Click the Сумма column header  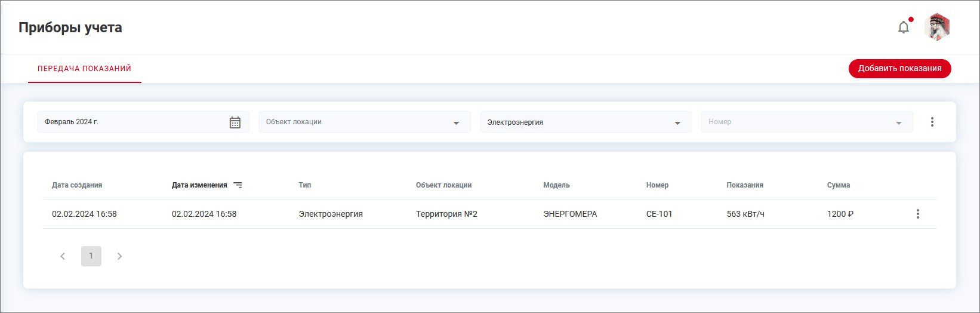(x=838, y=185)
